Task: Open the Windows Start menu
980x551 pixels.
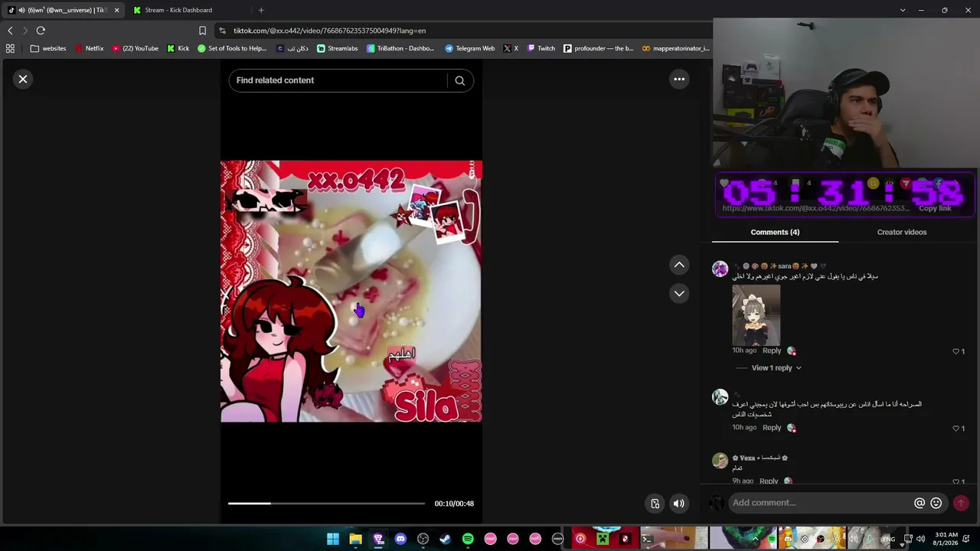Action: 333,539
